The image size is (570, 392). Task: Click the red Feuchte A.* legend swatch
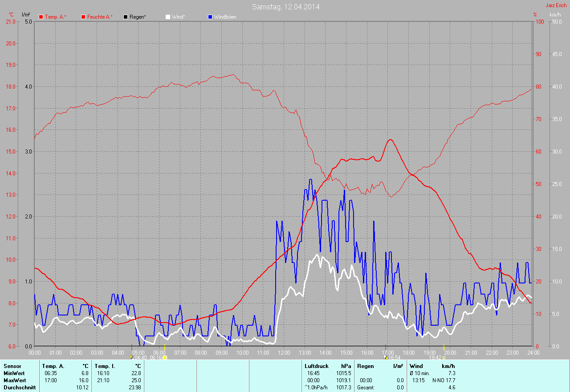point(83,17)
